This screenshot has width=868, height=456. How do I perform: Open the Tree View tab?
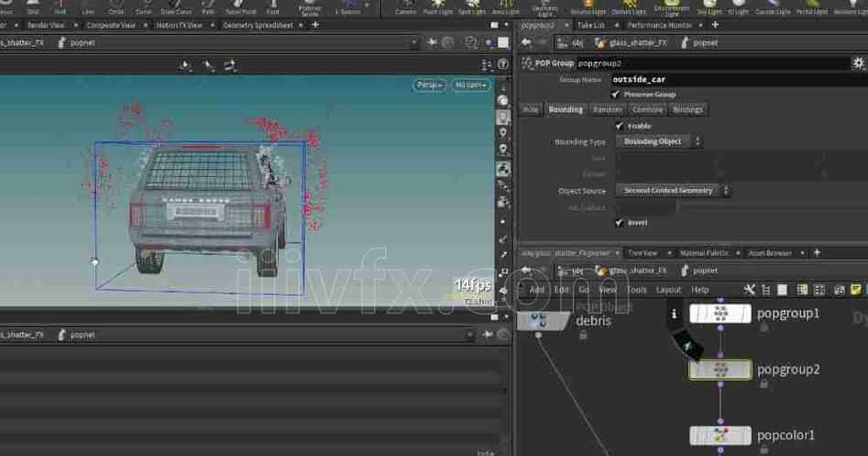tap(643, 253)
